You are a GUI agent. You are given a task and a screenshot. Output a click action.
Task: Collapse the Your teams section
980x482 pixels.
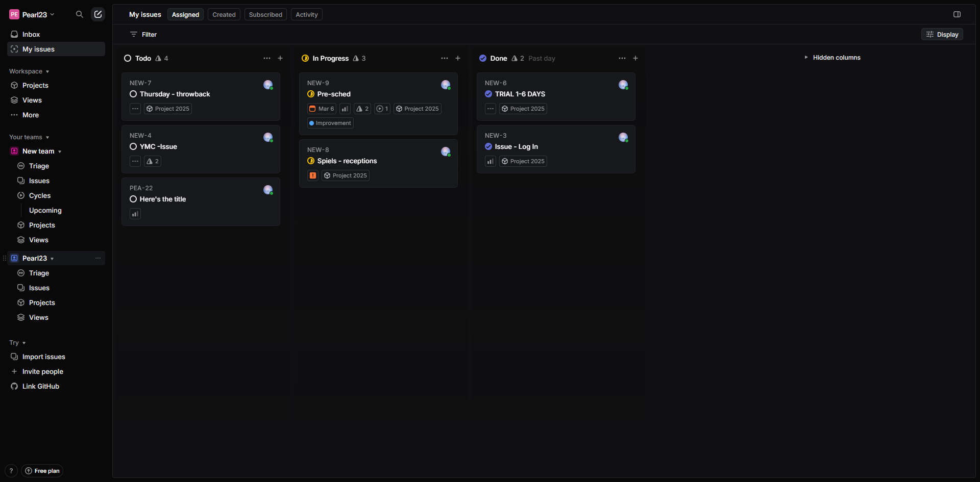tap(29, 137)
